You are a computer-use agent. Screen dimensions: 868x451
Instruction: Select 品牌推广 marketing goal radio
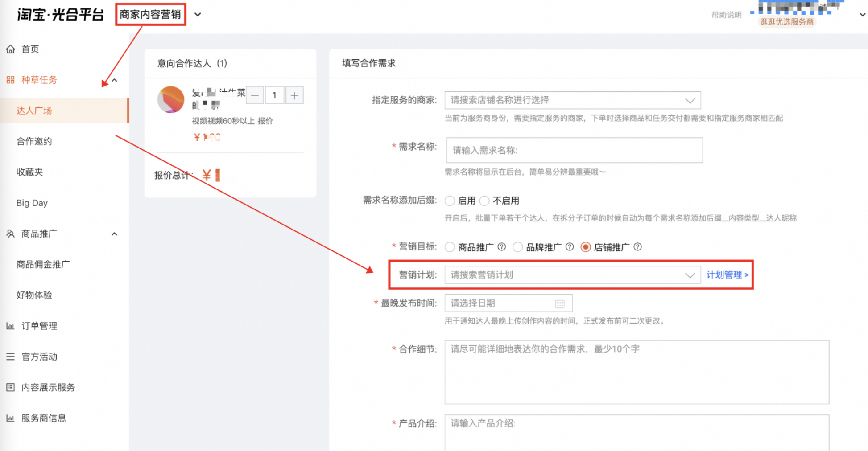[517, 247]
